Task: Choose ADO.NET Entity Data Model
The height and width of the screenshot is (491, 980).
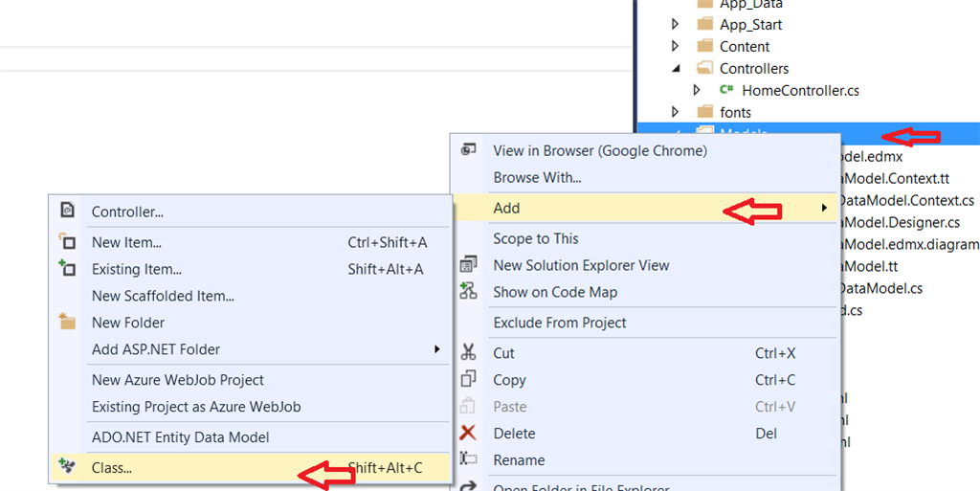Action: pyautogui.click(x=180, y=437)
